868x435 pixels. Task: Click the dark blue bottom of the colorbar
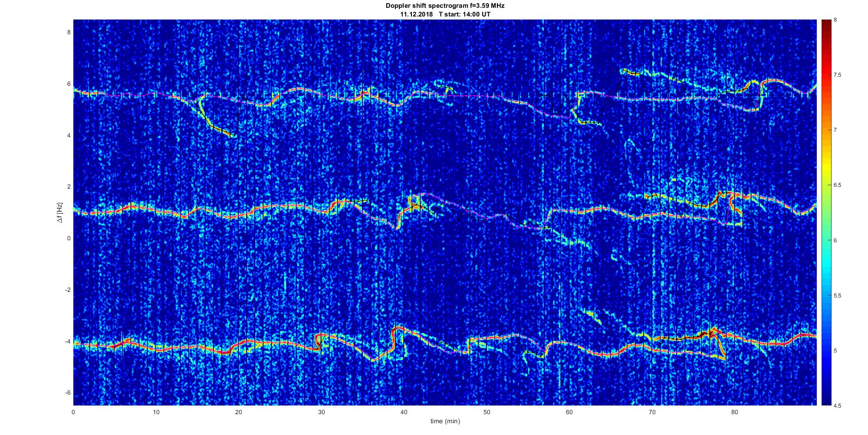[826, 399]
